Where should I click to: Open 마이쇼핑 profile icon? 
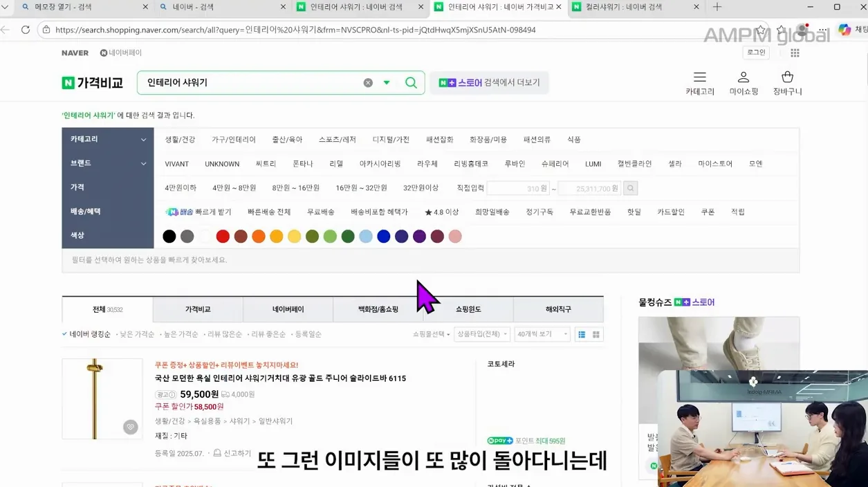744,77
